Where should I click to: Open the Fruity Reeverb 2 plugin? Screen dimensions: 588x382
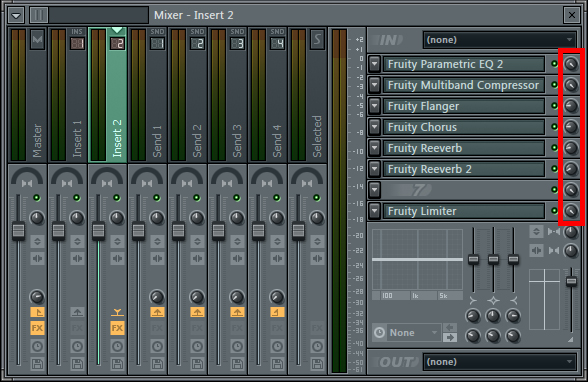tap(464, 169)
